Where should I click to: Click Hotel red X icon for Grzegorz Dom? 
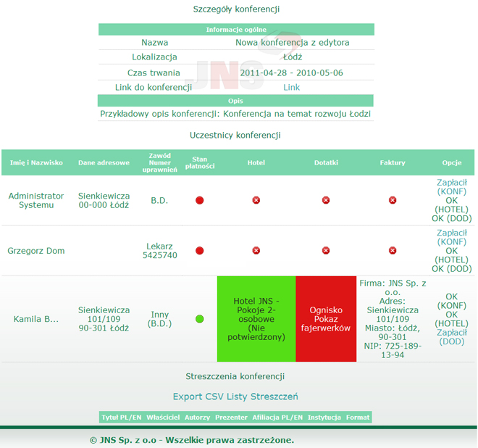pos(256,251)
